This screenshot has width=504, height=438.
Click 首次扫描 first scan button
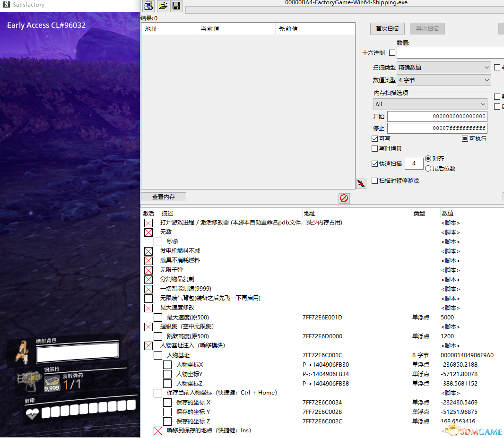(x=387, y=28)
